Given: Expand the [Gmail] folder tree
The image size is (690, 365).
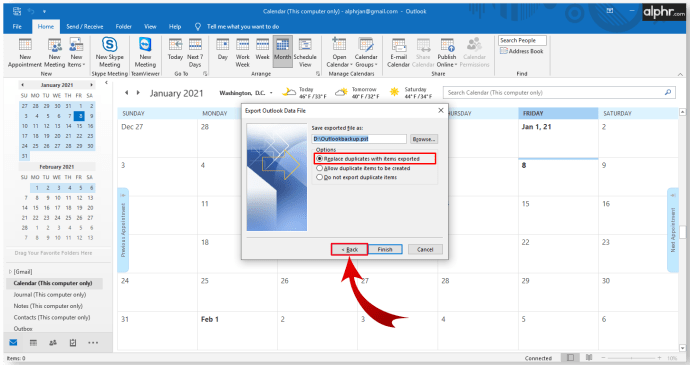Looking at the screenshot, I should click(11, 272).
